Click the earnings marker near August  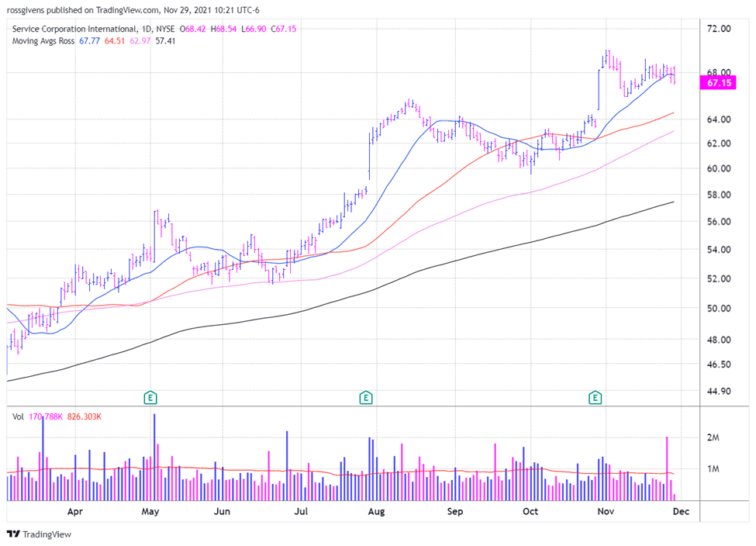pos(365,398)
